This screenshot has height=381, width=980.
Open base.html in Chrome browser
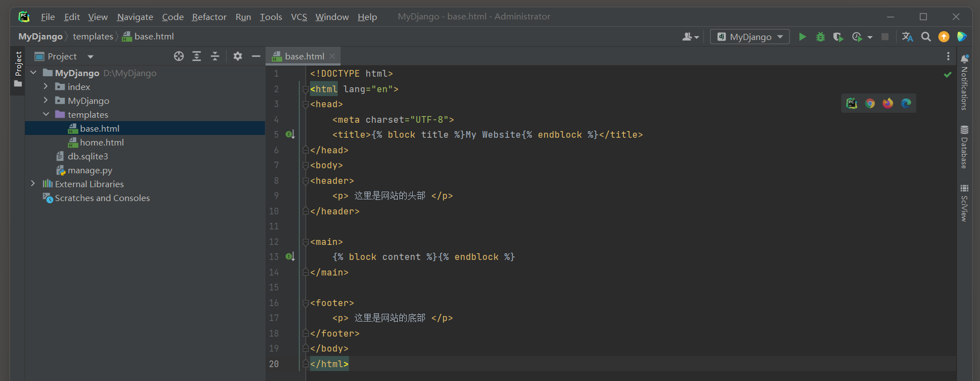click(870, 103)
